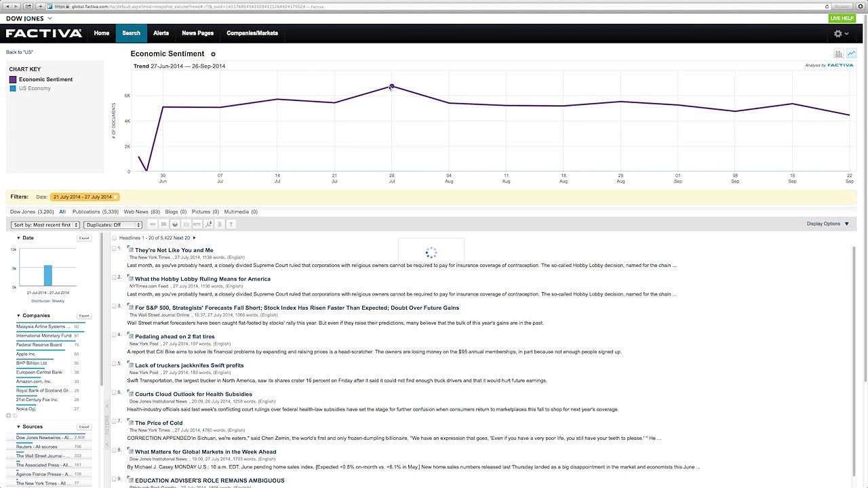Image resolution: width=868 pixels, height=488 pixels.
Task: Click the document icon next to RTF tools
Action: (x=219, y=224)
